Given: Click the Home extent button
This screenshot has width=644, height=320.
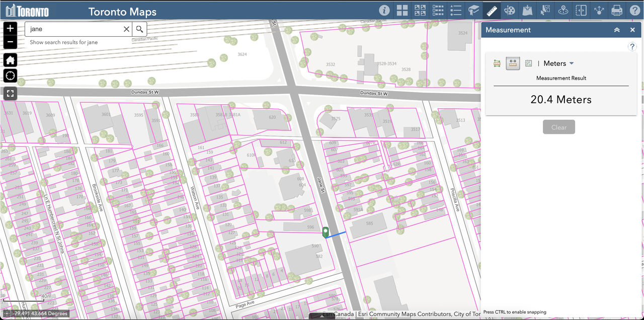Looking at the screenshot, I should pyautogui.click(x=10, y=60).
